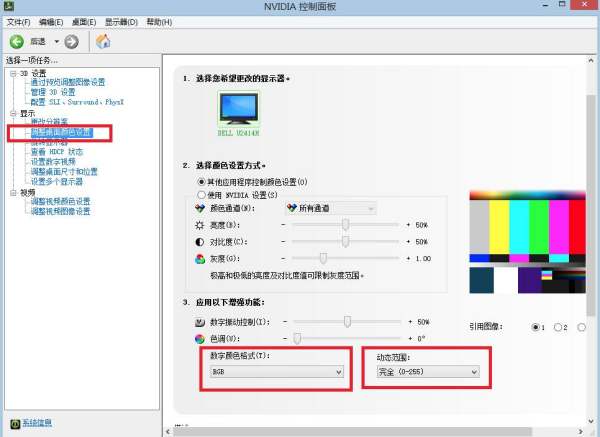Viewport: 600px width, 437px height.
Task: Click the color bars reference image preview
Action: click(x=527, y=242)
